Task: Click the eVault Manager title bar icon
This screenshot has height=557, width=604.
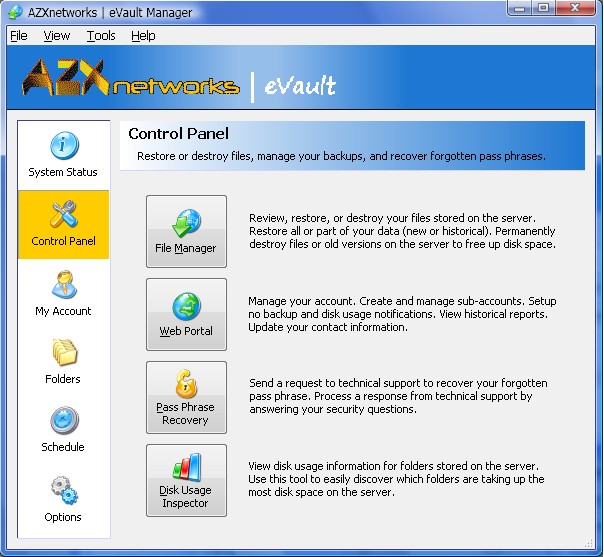Action: click(15, 12)
